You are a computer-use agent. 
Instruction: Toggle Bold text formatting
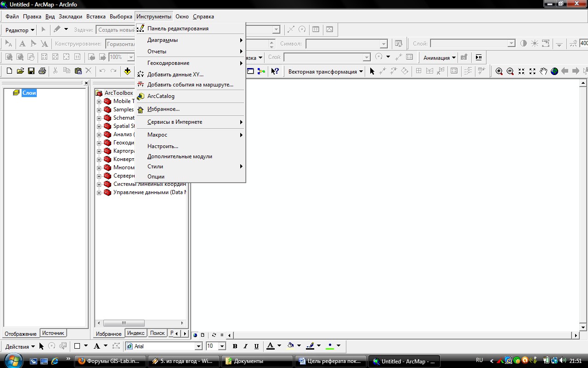click(x=235, y=346)
